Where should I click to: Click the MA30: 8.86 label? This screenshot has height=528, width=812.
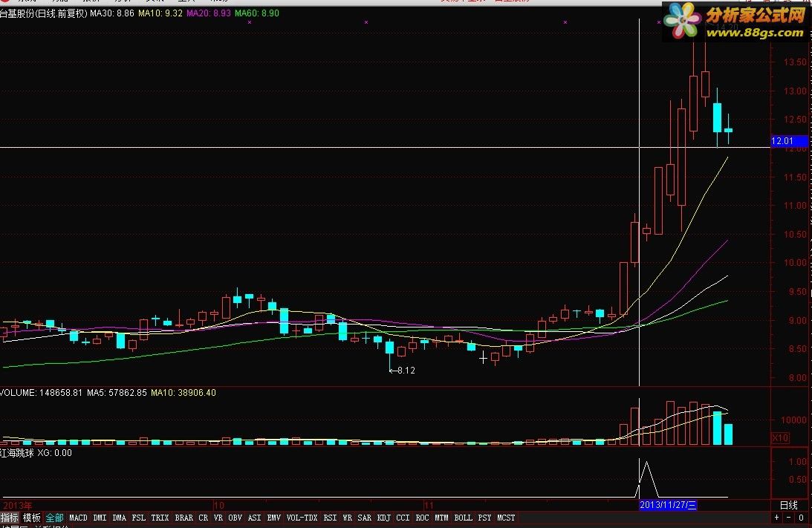pyautogui.click(x=112, y=13)
